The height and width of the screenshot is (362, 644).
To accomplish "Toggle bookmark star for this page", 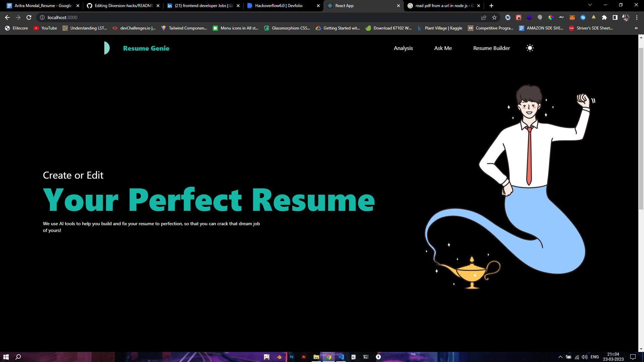I will click(494, 17).
